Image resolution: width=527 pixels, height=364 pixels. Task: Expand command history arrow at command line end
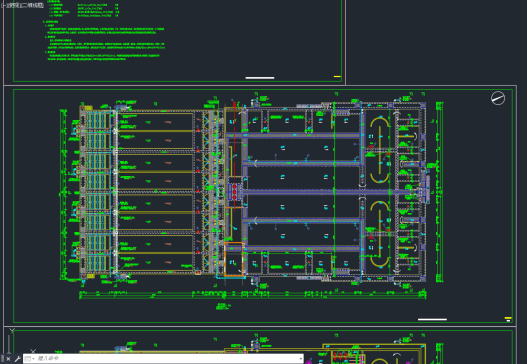coord(300,359)
